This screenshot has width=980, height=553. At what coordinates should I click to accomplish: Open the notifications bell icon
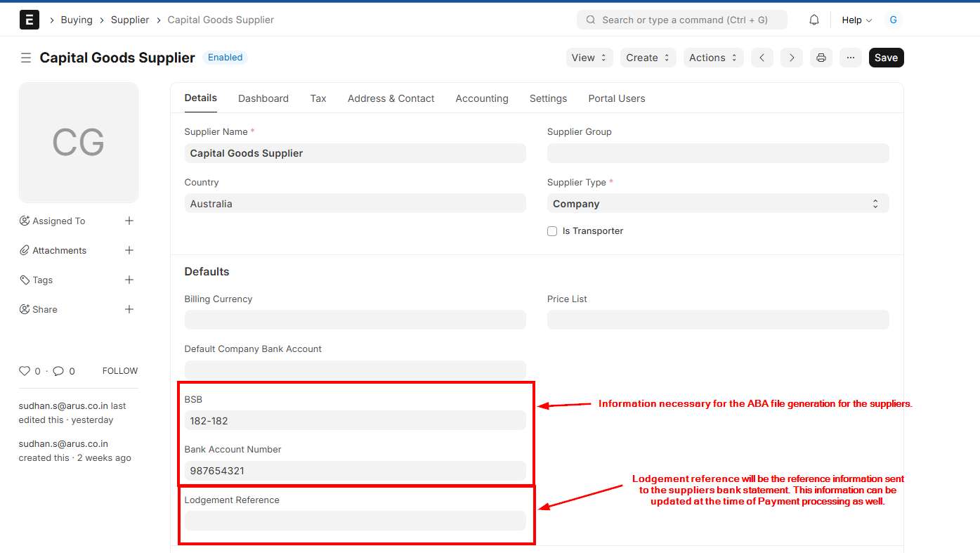click(814, 20)
